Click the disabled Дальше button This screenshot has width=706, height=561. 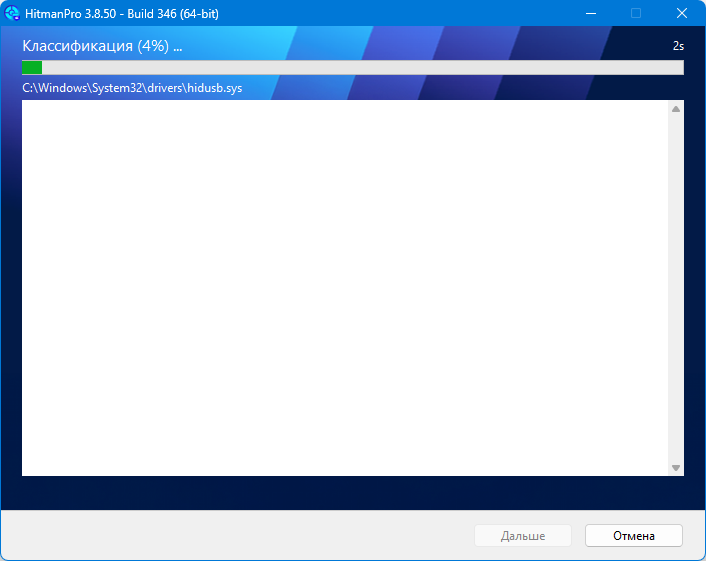pyautogui.click(x=523, y=536)
